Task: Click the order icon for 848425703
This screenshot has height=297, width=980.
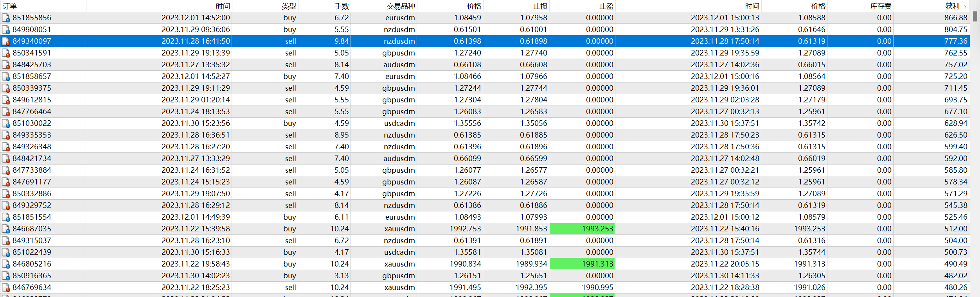Action: point(6,65)
